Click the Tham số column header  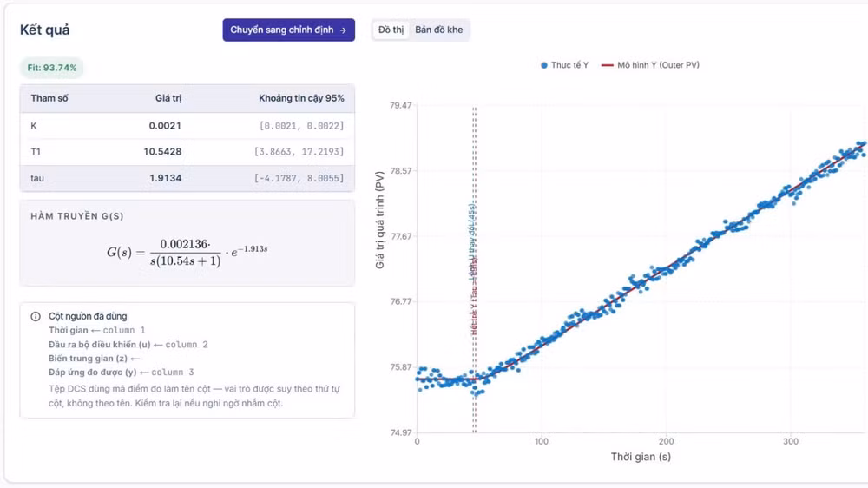49,99
